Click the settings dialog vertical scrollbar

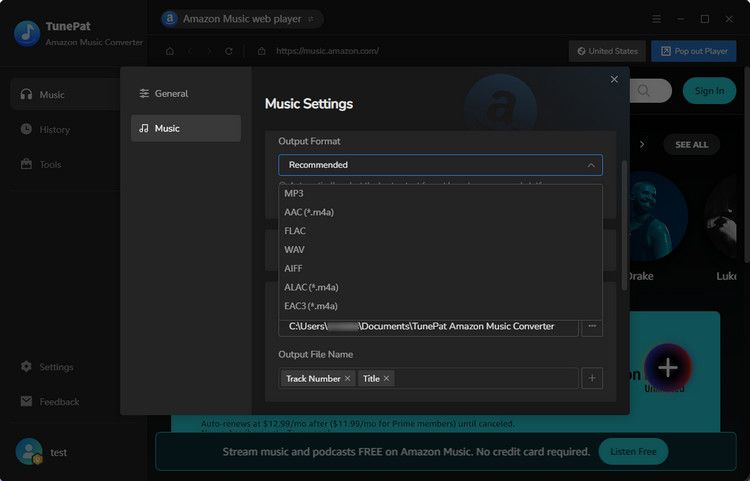click(x=624, y=225)
